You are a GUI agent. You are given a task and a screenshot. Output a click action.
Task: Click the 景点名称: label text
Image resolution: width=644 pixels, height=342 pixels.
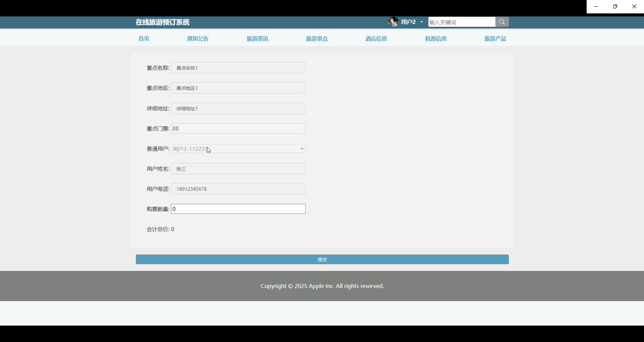[158, 68]
